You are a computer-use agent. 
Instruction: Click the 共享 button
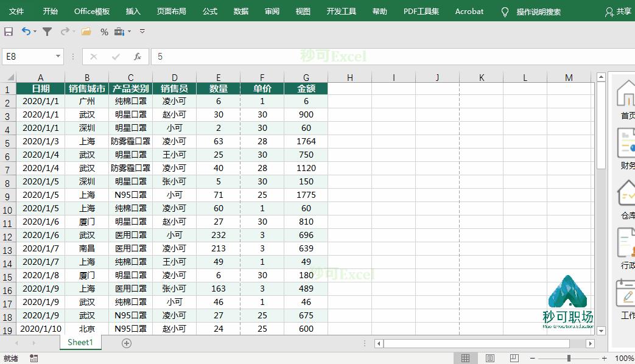[x=623, y=10]
